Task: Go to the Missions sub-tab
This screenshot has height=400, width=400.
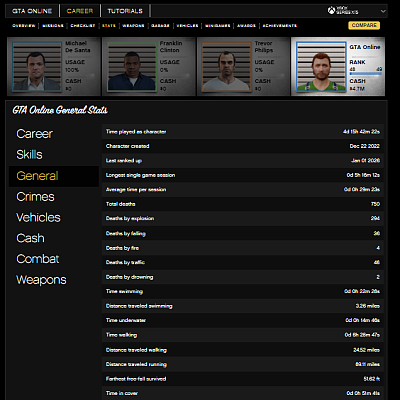Action: [x=53, y=26]
